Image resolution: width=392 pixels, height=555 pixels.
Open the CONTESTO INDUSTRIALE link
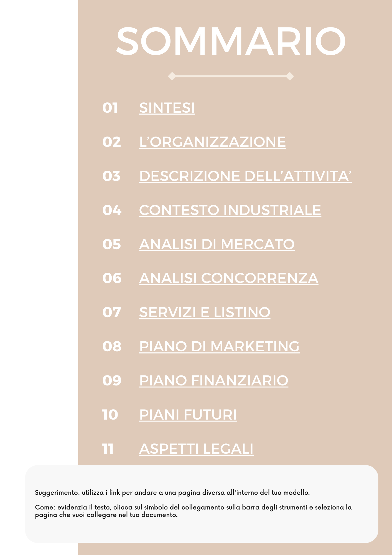pos(230,210)
